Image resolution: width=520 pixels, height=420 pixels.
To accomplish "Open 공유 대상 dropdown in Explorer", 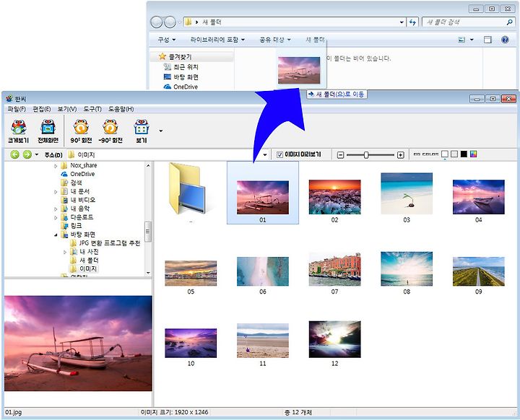I will click(275, 40).
